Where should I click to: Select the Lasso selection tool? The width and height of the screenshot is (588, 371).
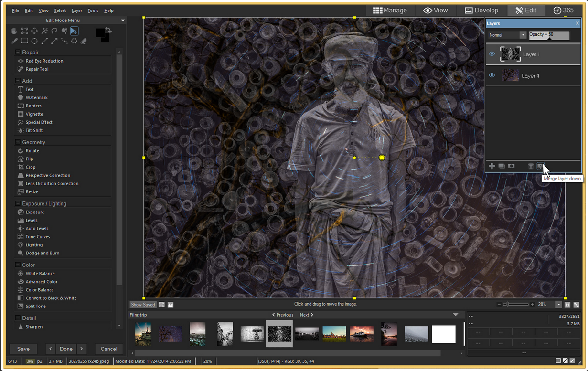point(54,31)
